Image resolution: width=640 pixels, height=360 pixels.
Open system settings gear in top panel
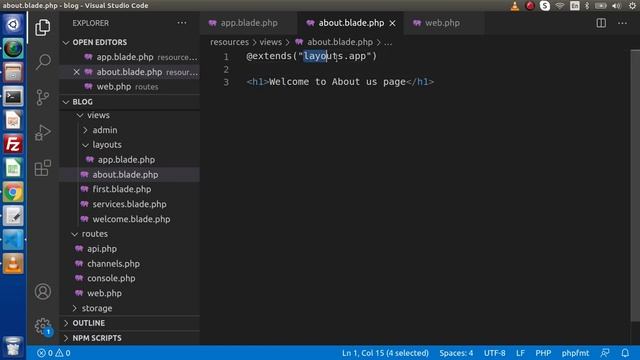(x=633, y=6)
